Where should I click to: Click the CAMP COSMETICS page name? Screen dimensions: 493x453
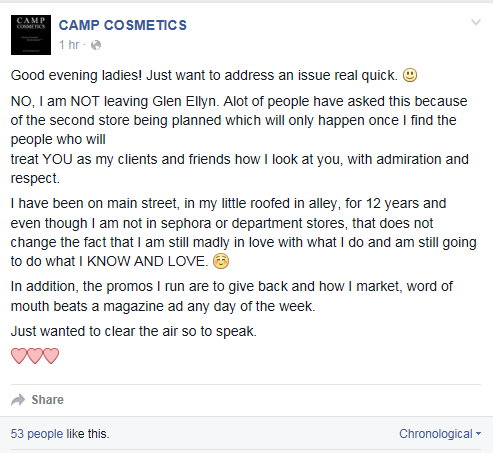(x=123, y=25)
